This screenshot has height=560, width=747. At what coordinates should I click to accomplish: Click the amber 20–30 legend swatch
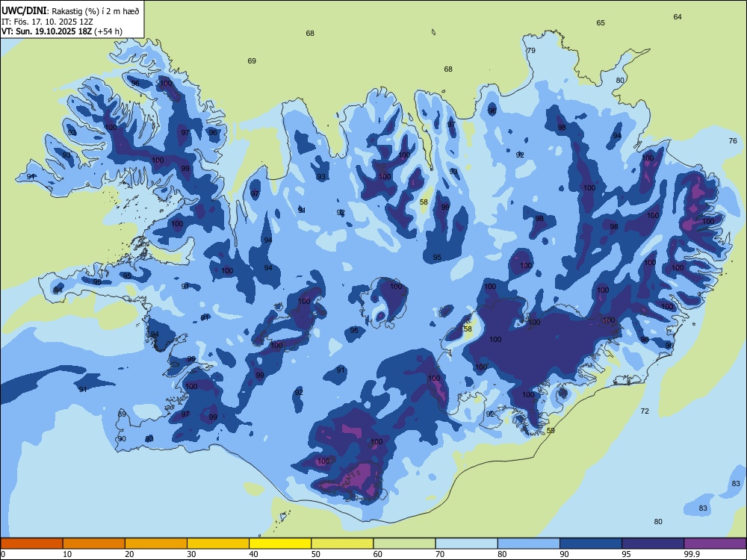coord(156,544)
